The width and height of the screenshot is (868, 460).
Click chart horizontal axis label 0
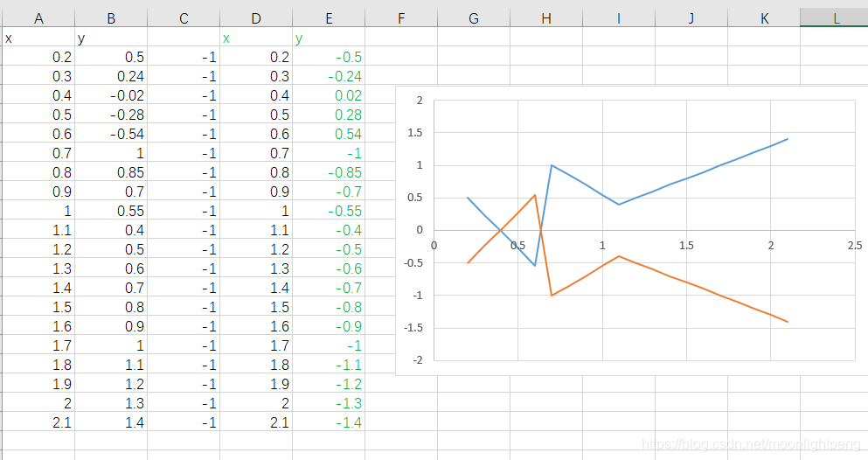[434, 245]
